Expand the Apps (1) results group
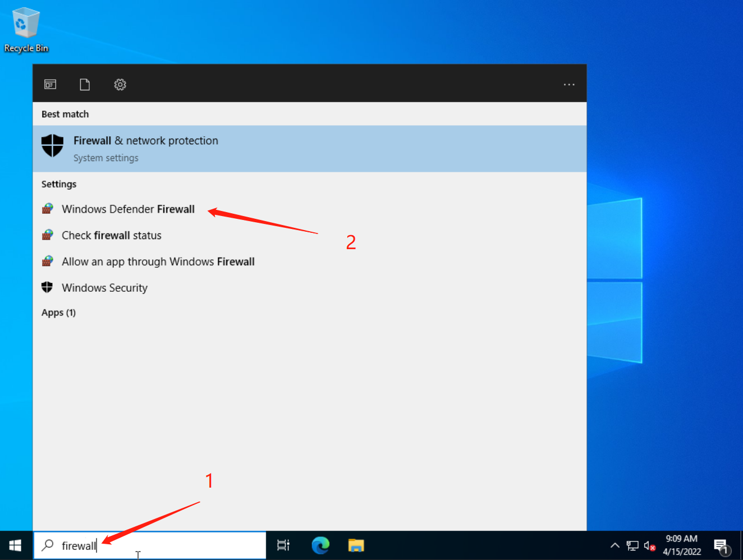Screen dimensions: 743x560 (58, 313)
